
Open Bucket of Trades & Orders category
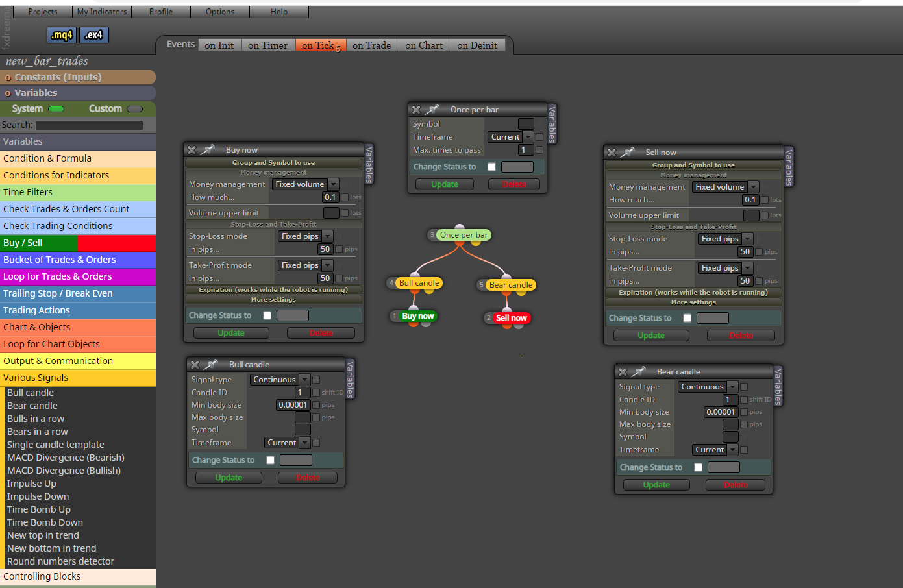click(x=78, y=260)
